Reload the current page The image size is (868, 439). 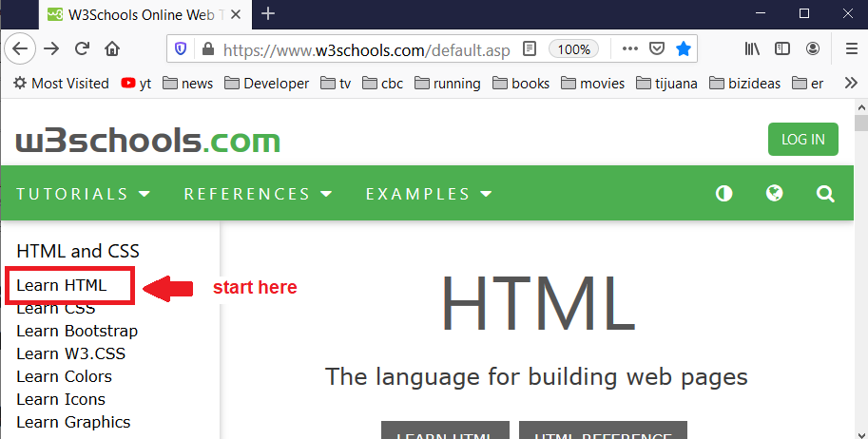82,48
